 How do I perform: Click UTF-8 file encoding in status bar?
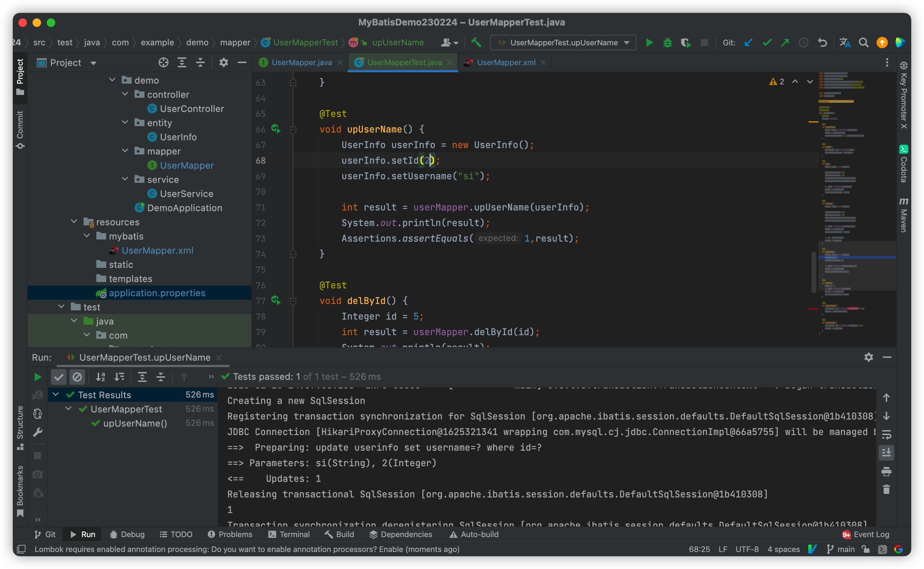point(747,550)
